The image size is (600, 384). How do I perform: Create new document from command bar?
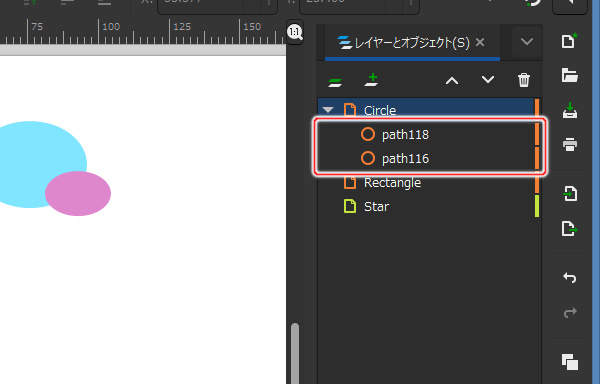click(569, 41)
